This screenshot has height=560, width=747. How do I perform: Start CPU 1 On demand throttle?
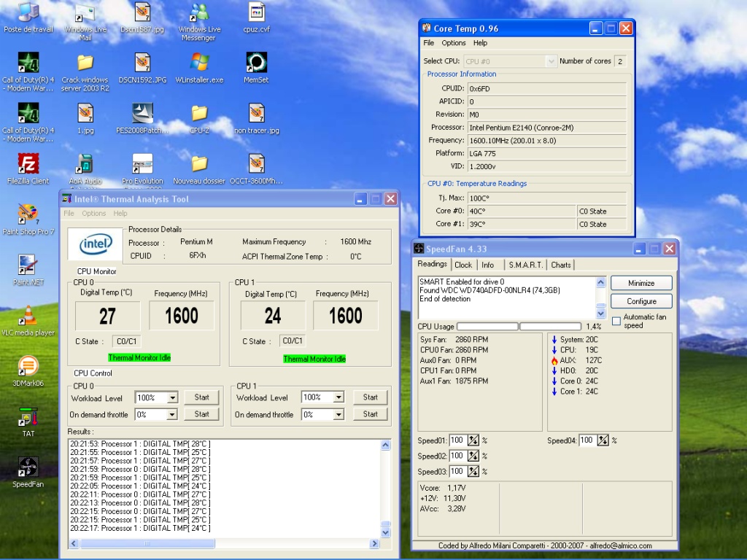(x=370, y=414)
